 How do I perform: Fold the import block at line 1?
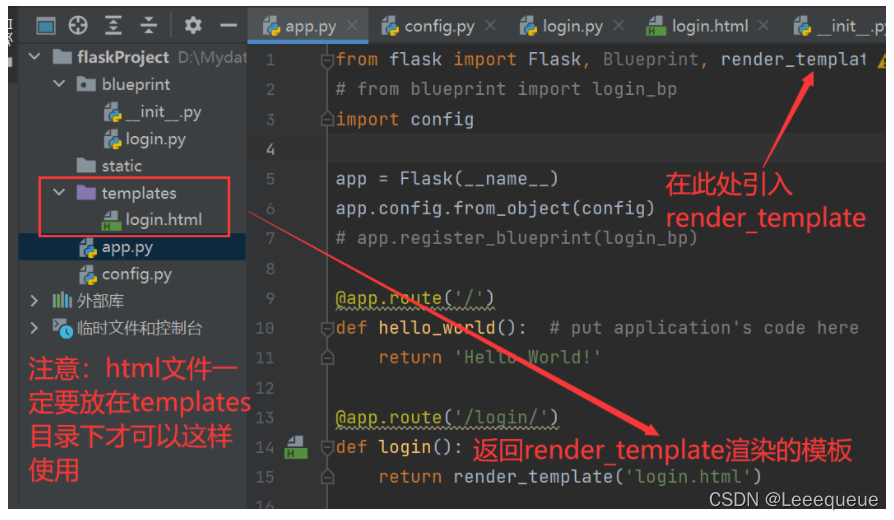pos(327,59)
